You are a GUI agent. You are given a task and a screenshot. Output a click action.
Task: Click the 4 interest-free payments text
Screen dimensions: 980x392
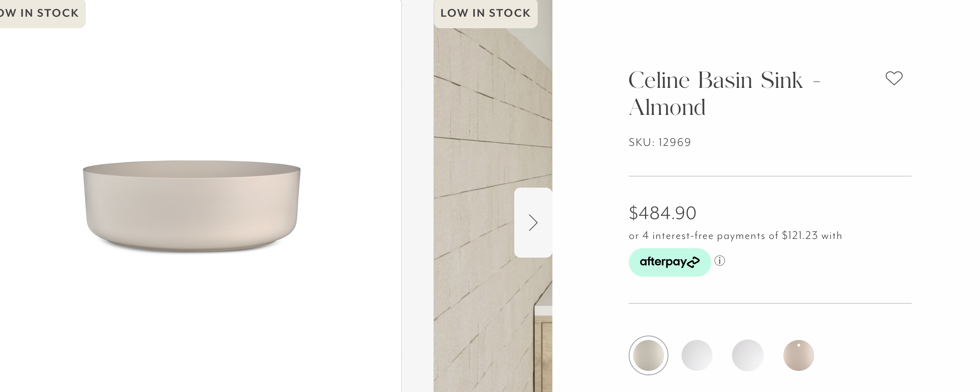(x=704, y=236)
